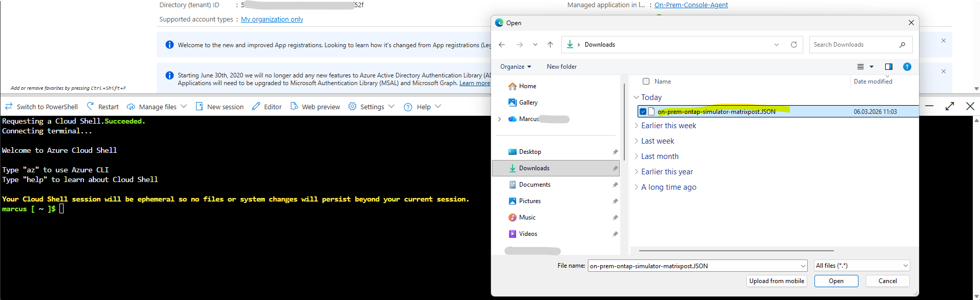Open the Cloud Shell Editor
Viewport: 980px width, 300px height.
267,107
